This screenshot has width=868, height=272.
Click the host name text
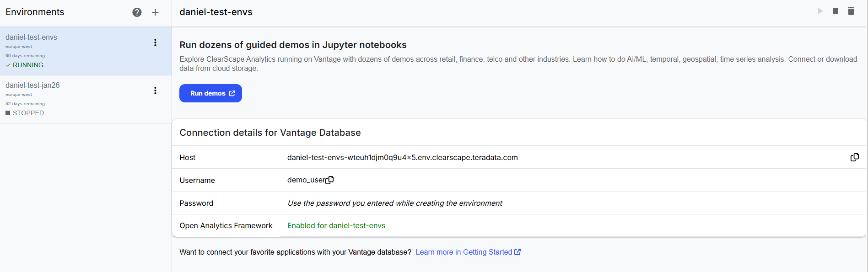click(x=402, y=157)
